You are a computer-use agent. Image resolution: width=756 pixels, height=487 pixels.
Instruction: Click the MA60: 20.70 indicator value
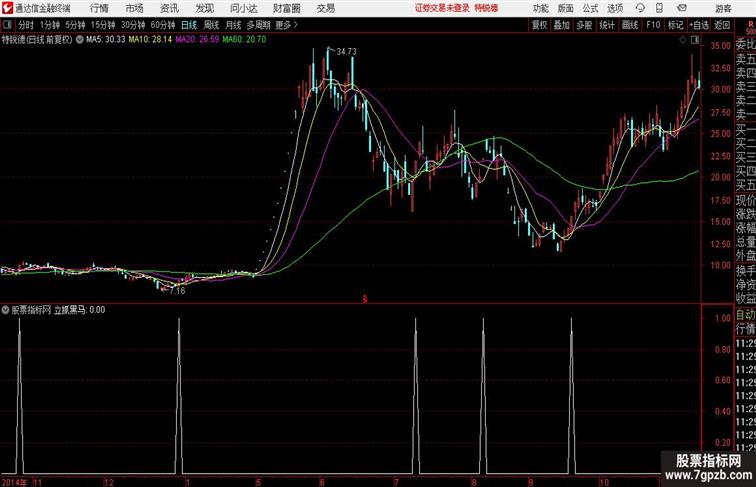click(x=244, y=40)
